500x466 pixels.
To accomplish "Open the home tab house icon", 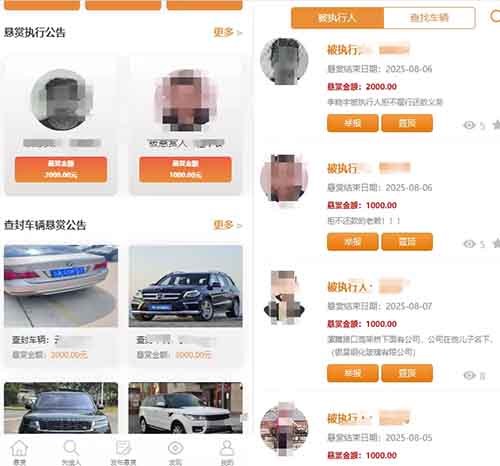I will [19, 448].
